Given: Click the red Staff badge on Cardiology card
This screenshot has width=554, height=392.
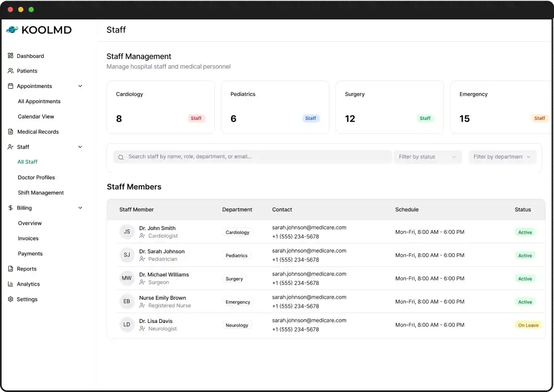Looking at the screenshot, I should [x=196, y=118].
